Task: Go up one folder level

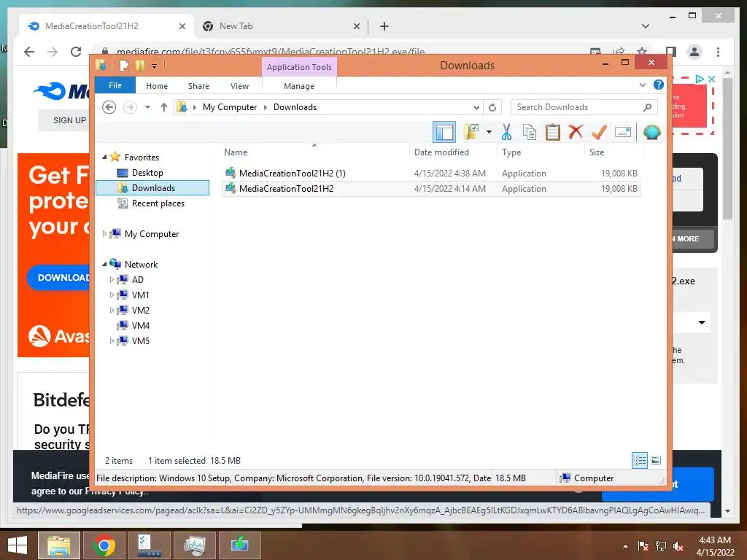Action: 164,107
